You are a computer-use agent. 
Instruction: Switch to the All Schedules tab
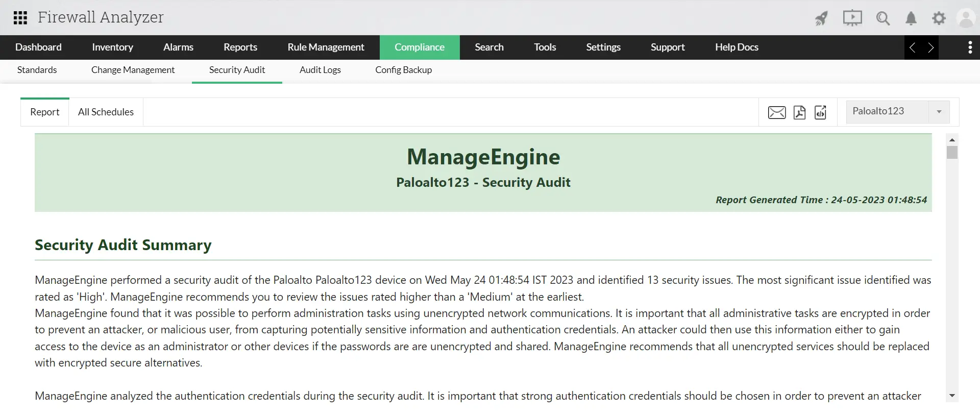(106, 112)
